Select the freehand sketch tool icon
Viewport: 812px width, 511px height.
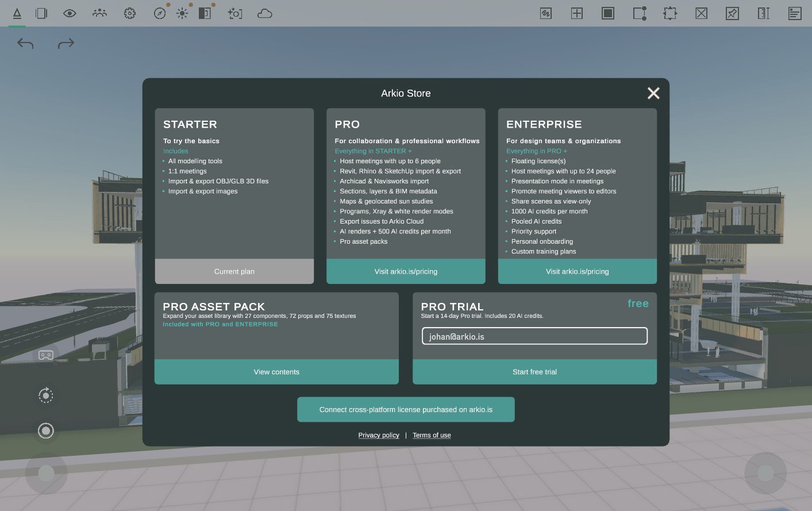546,13
